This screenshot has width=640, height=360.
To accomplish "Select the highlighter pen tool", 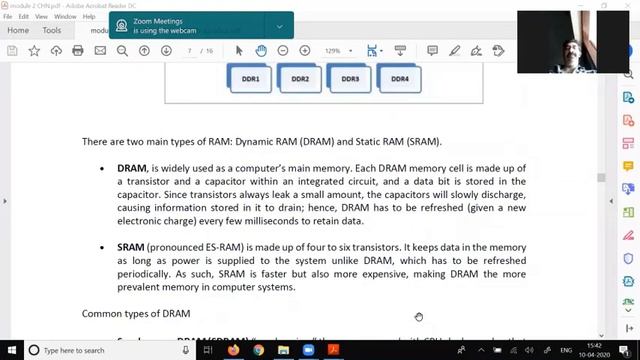I will click(x=454, y=51).
